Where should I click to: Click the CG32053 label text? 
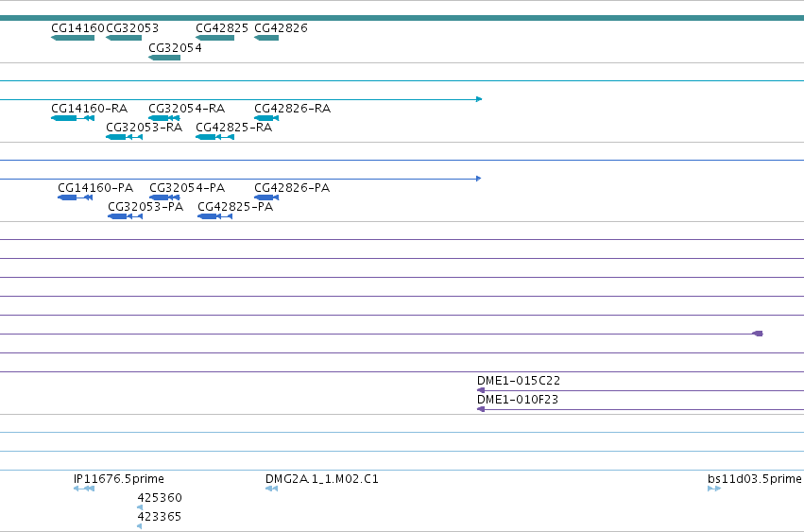tap(132, 28)
